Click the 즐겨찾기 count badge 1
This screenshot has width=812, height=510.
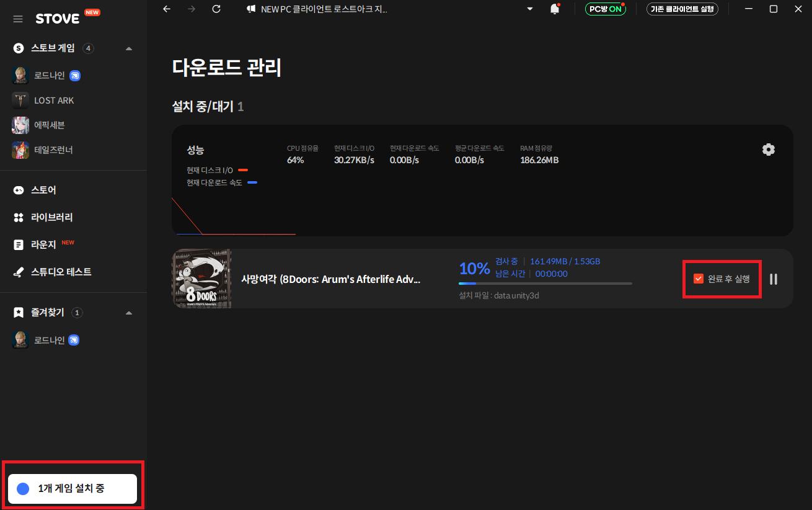pyautogui.click(x=77, y=313)
